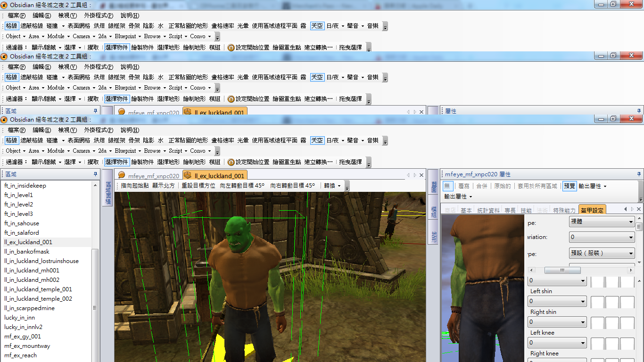Open the overflow arrow after 音樂 in the front window
The width and height of the screenshot is (644, 362).
[x=385, y=141]
